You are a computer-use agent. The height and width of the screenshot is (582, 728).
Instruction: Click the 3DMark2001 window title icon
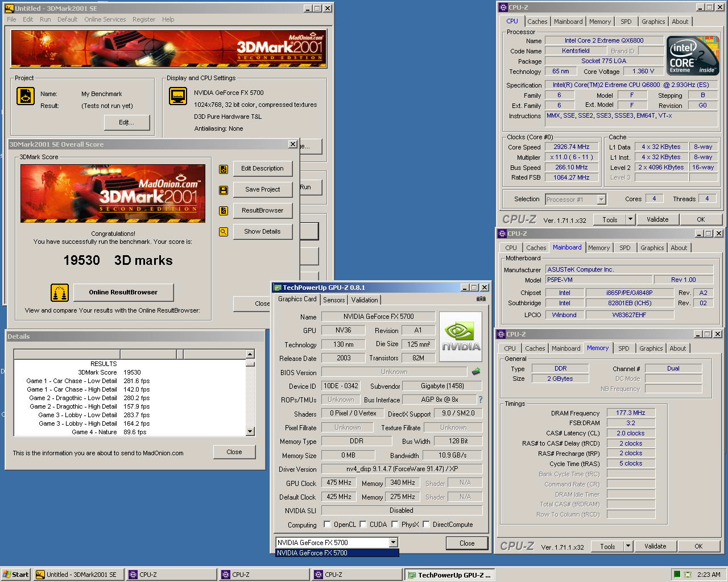tap(9, 9)
